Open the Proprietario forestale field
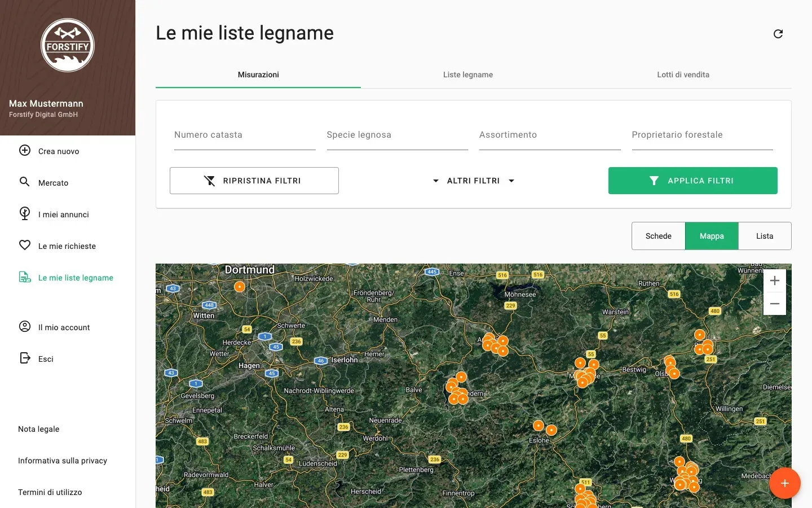812x508 pixels. point(703,135)
